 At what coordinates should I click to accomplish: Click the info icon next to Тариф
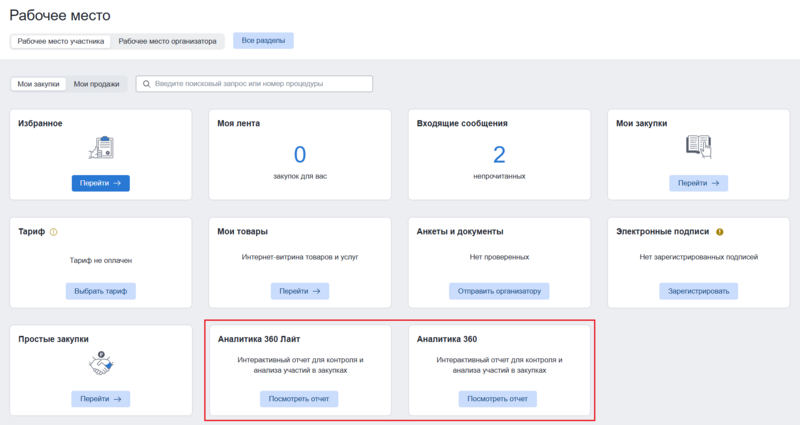pos(53,232)
